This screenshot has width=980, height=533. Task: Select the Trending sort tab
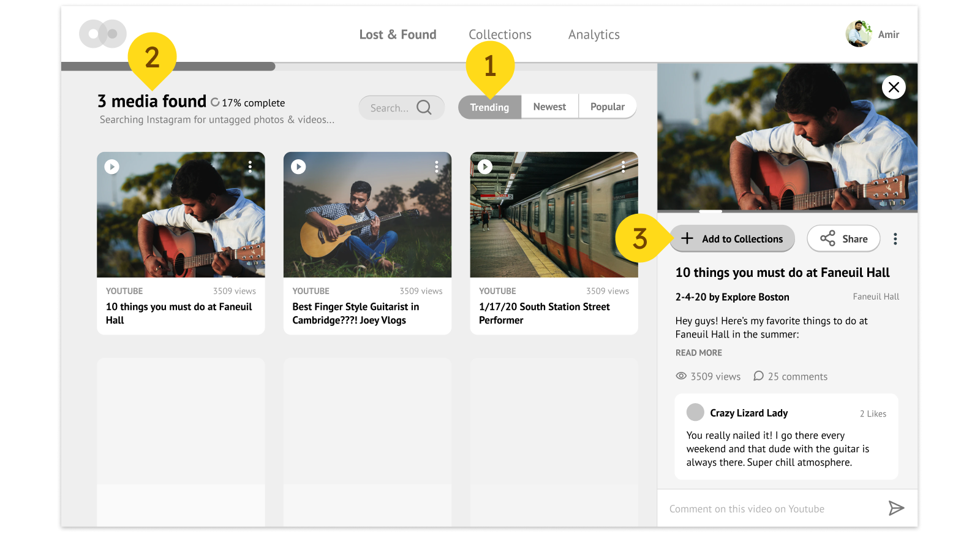pyautogui.click(x=489, y=107)
